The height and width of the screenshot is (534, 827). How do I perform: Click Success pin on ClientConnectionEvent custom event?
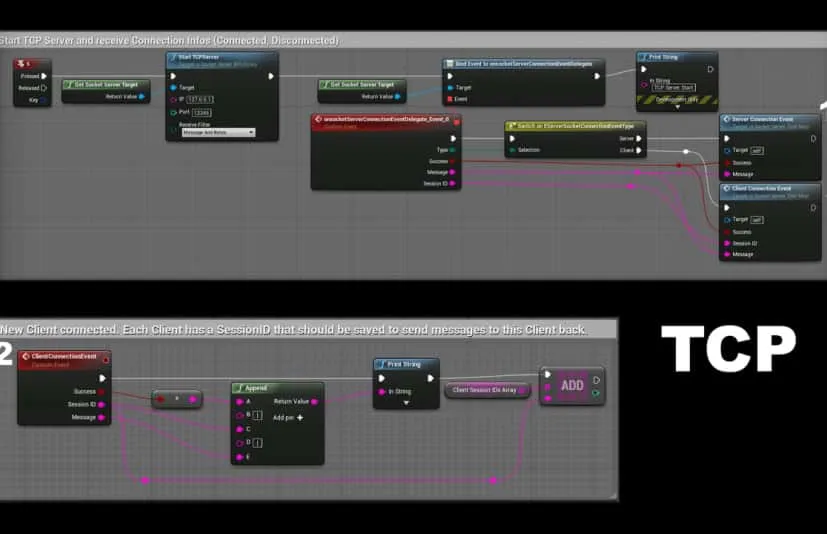(101, 392)
